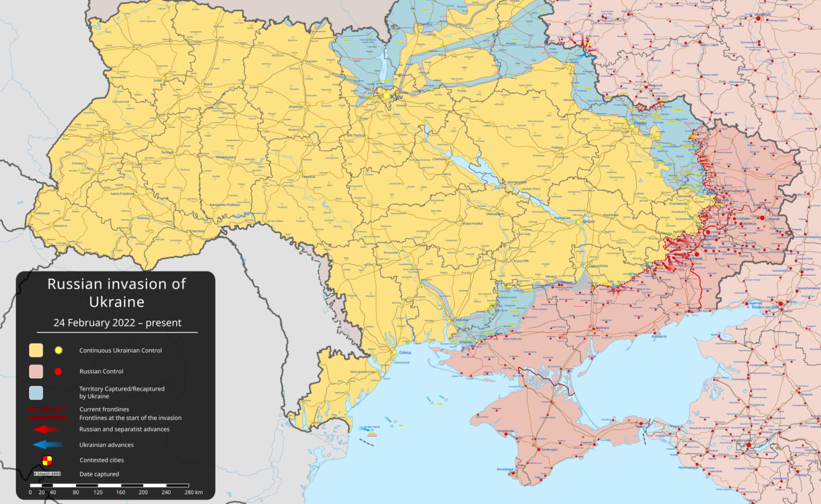821x504 pixels.
Task: Click the Mariupol city label
Action: pyautogui.click(x=695, y=308)
